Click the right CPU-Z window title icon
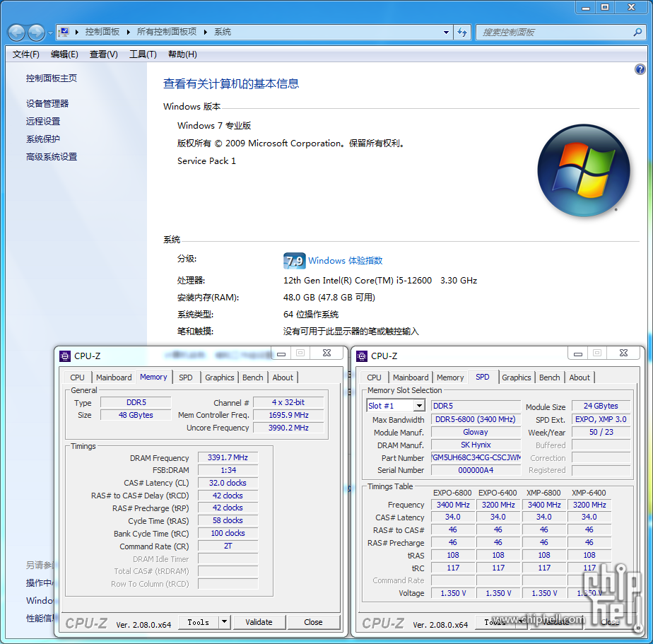 362,356
